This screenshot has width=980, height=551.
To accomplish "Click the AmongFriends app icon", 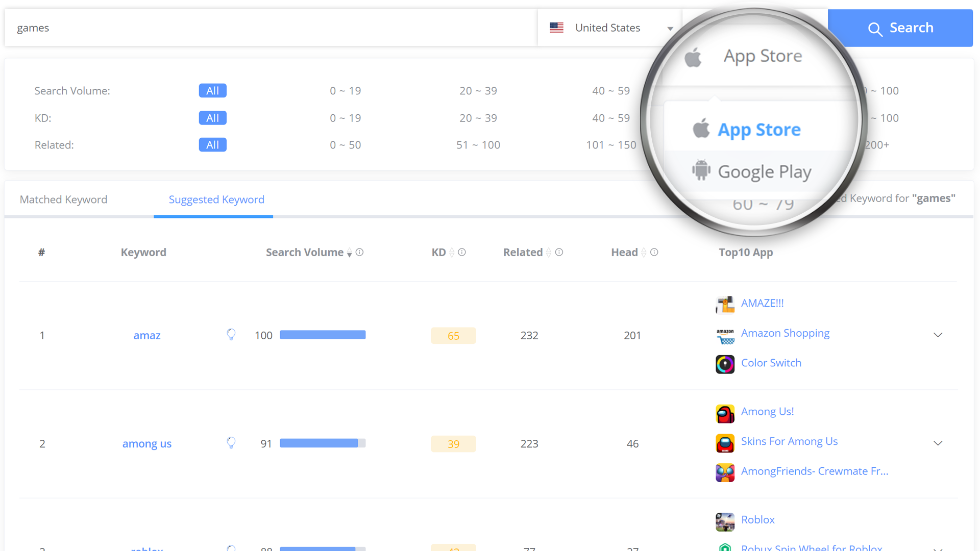I will 725,473.
